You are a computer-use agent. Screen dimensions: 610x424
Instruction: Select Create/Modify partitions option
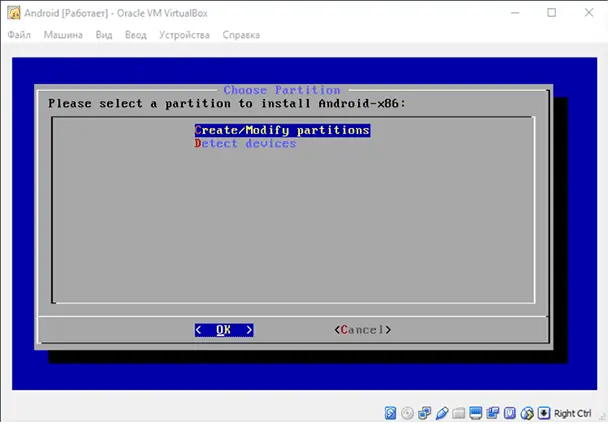point(282,130)
